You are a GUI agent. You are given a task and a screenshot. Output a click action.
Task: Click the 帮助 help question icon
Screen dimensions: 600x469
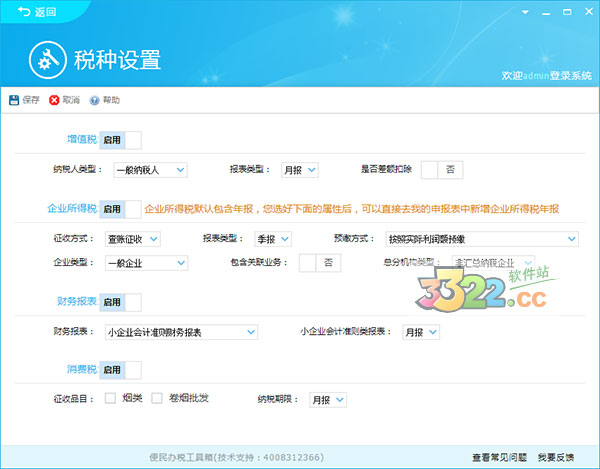(x=94, y=100)
